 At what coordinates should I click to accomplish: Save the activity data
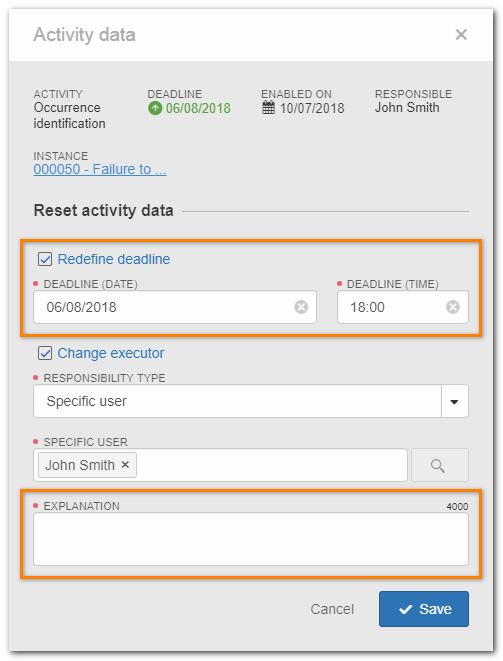point(424,609)
